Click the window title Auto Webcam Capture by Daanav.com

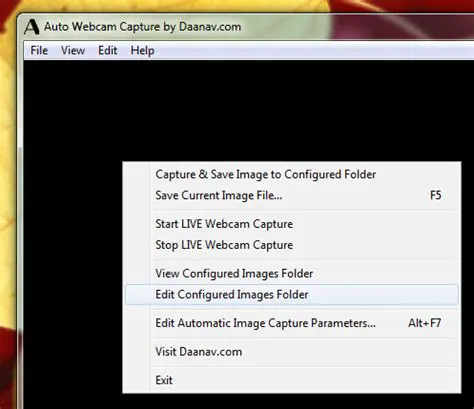pyautogui.click(x=142, y=27)
